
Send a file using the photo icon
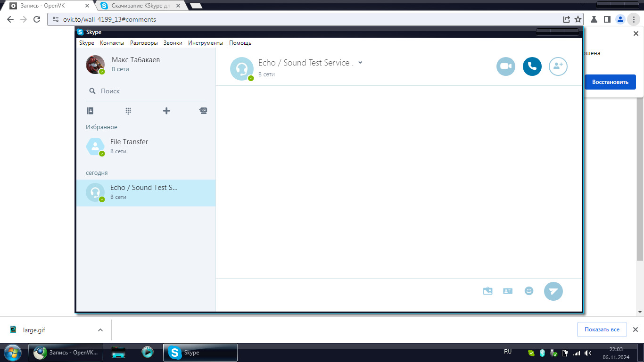pyautogui.click(x=488, y=291)
